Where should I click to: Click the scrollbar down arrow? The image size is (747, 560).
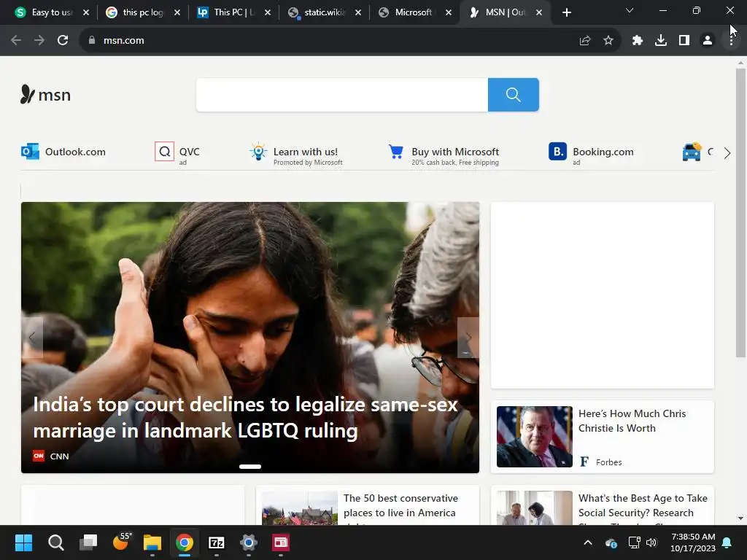point(740,518)
